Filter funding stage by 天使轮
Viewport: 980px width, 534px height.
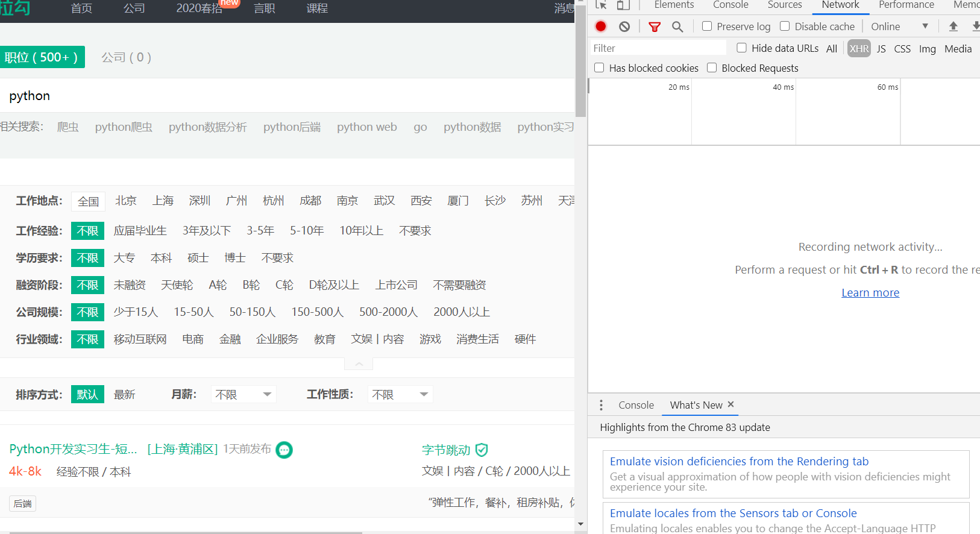click(x=177, y=285)
